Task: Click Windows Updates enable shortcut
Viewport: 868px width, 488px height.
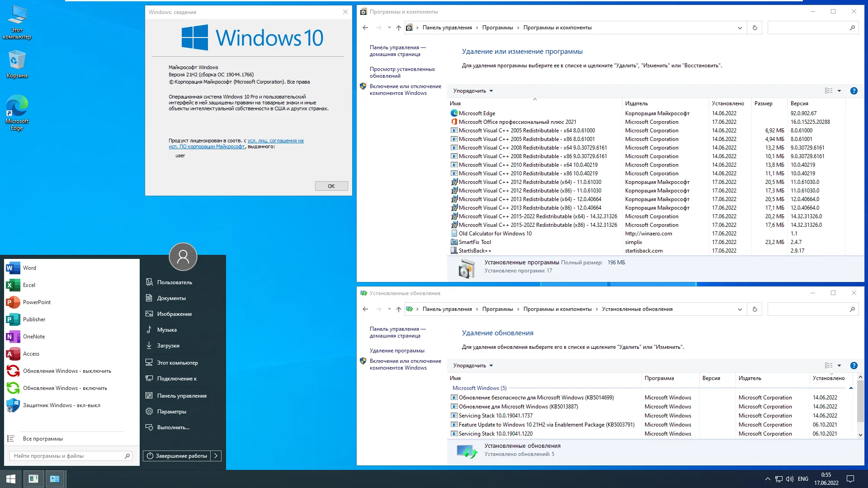Action: coord(65,388)
